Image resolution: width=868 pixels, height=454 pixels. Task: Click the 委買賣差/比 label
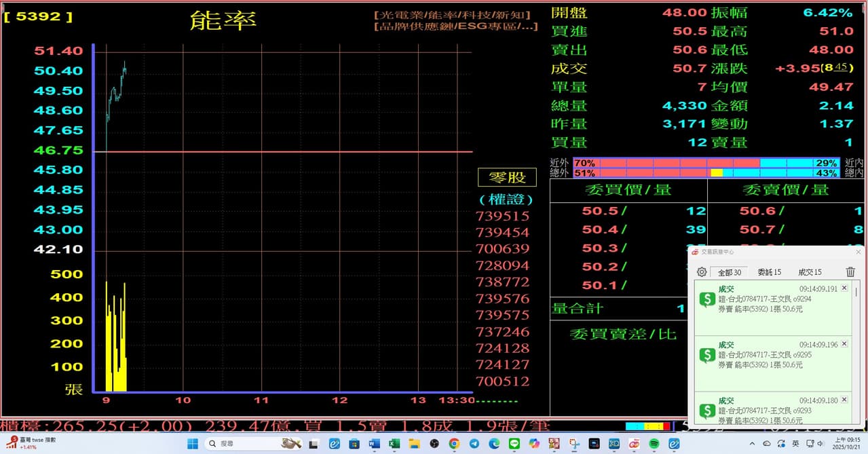[623, 333]
